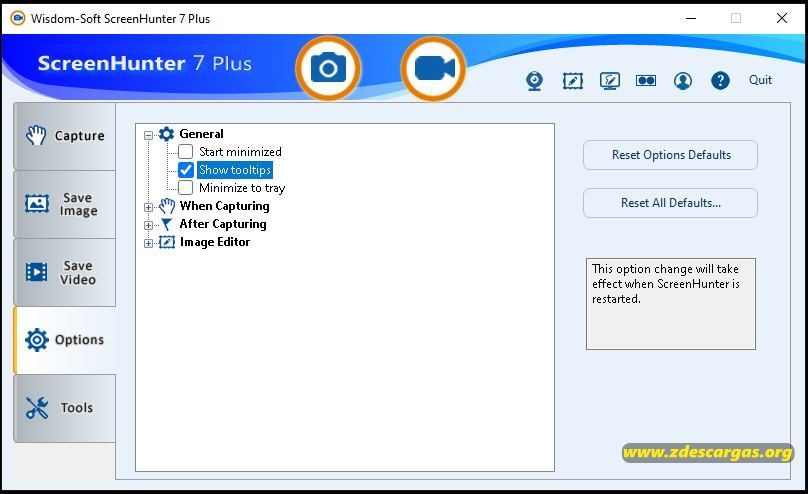Expand the After Capturing node
This screenshot has width=808, height=494.
point(148,225)
